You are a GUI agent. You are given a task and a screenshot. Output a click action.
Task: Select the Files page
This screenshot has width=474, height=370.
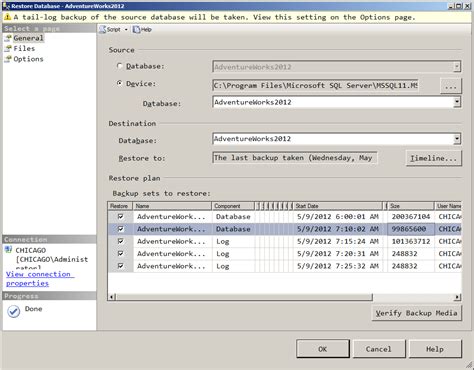tap(24, 48)
